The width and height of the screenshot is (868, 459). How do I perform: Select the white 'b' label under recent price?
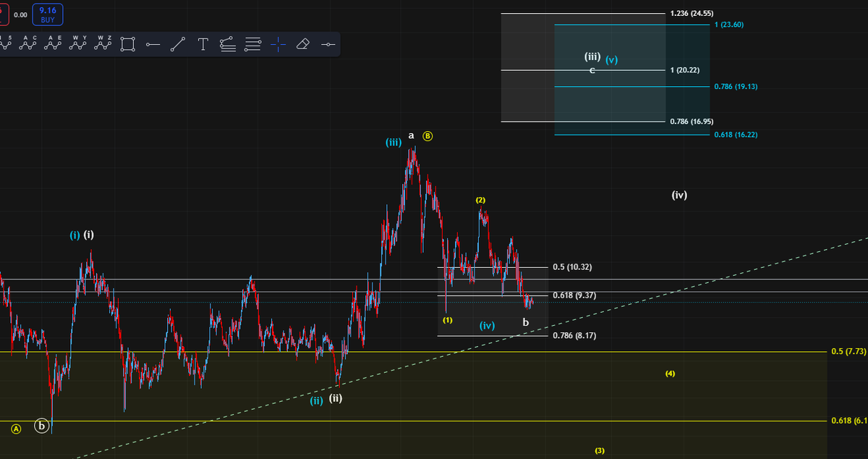click(x=526, y=321)
